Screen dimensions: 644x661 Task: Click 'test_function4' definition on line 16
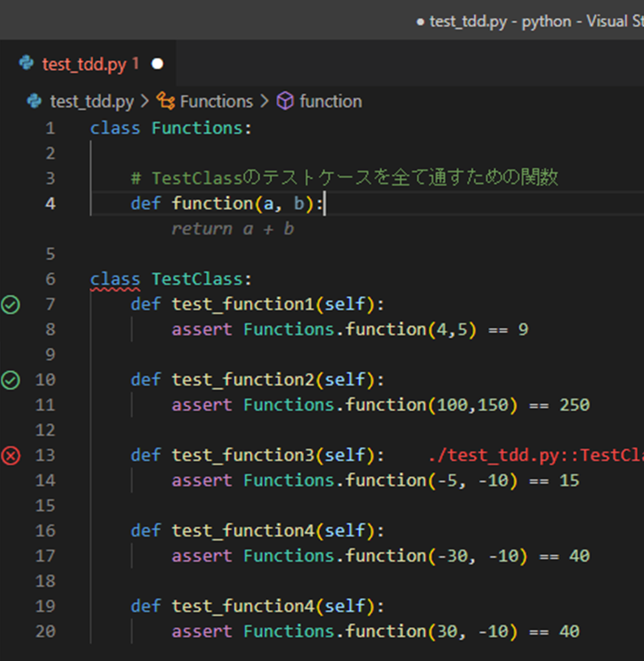(x=243, y=530)
